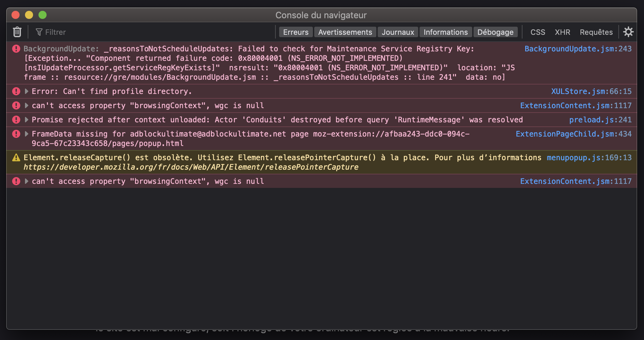Toggle the Journaux filter
The width and height of the screenshot is (644, 340).
click(x=398, y=32)
